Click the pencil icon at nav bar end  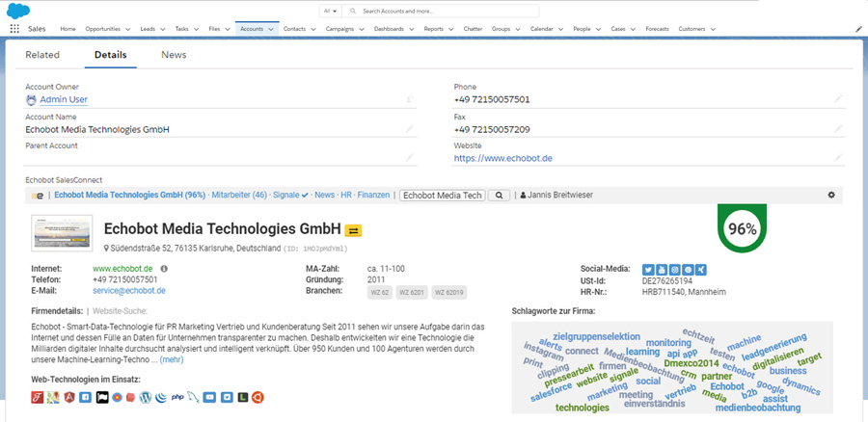click(x=858, y=29)
